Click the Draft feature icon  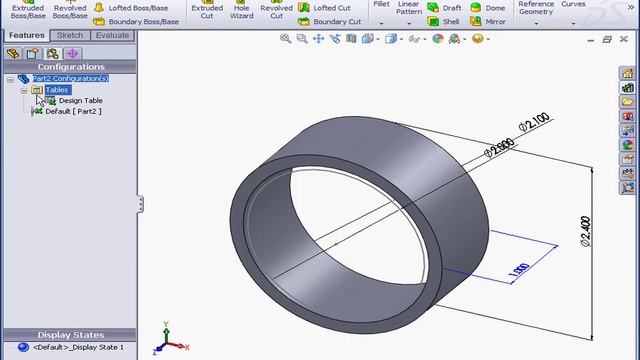click(433, 8)
